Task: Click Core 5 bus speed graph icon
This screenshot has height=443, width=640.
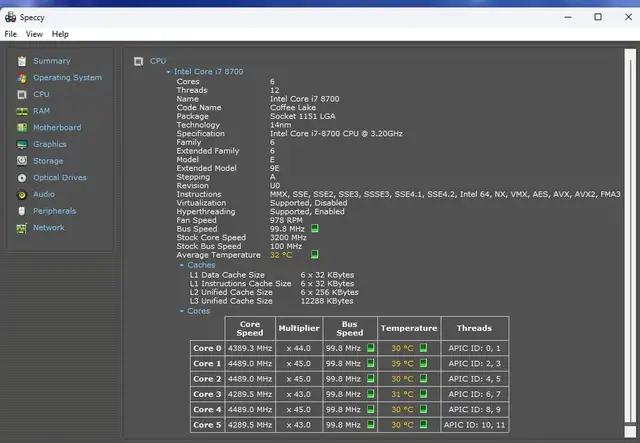Action: pyautogui.click(x=371, y=424)
